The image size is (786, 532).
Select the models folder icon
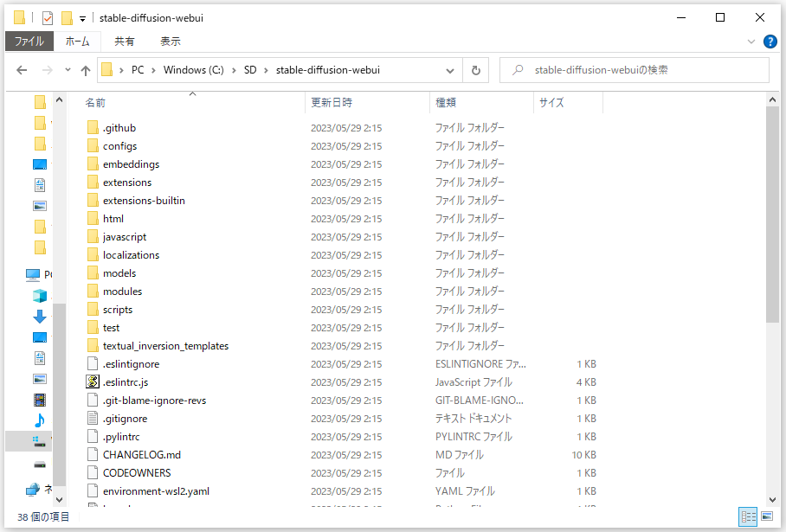tap(93, 273)
